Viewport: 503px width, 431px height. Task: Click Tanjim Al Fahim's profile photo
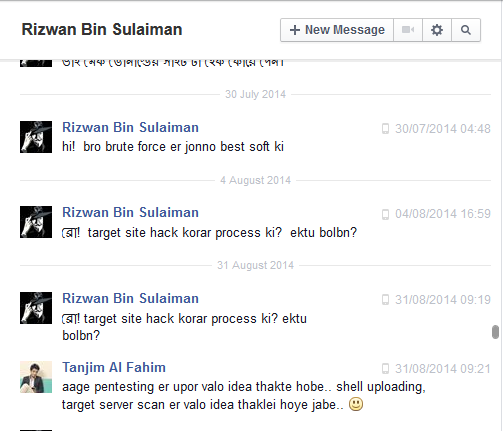[36, 377]
